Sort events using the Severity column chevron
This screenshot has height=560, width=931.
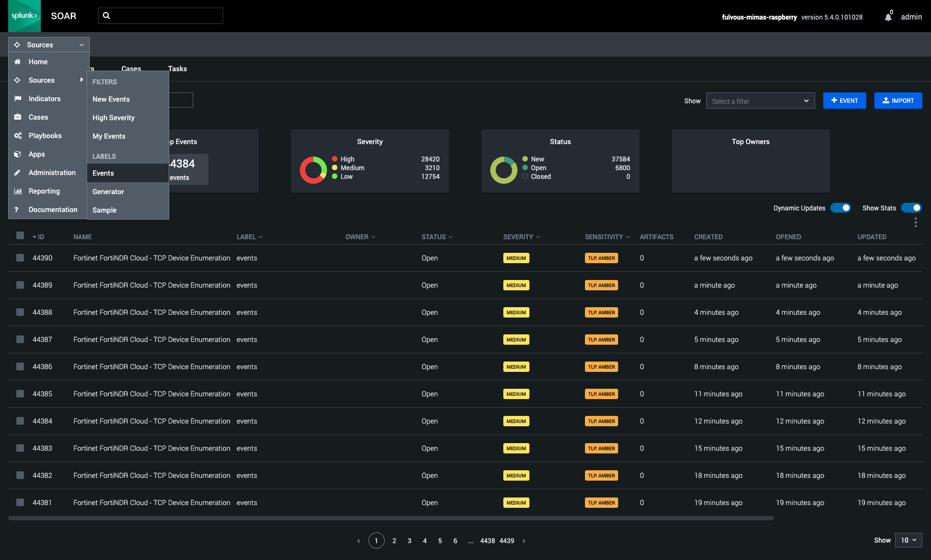coord(538,237)
